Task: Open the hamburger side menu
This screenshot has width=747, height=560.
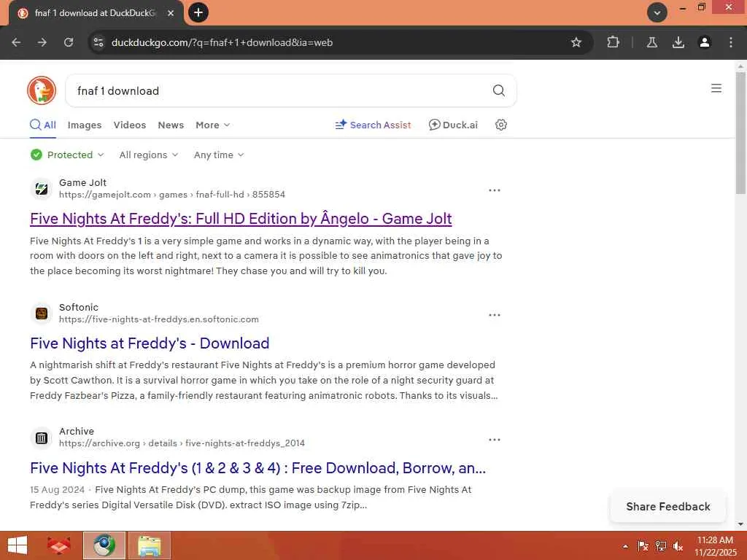Action: (x=716, y=88)
